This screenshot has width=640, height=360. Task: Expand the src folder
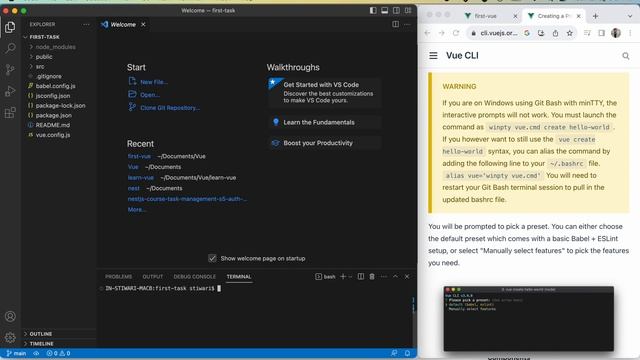[x=40, y=67]
